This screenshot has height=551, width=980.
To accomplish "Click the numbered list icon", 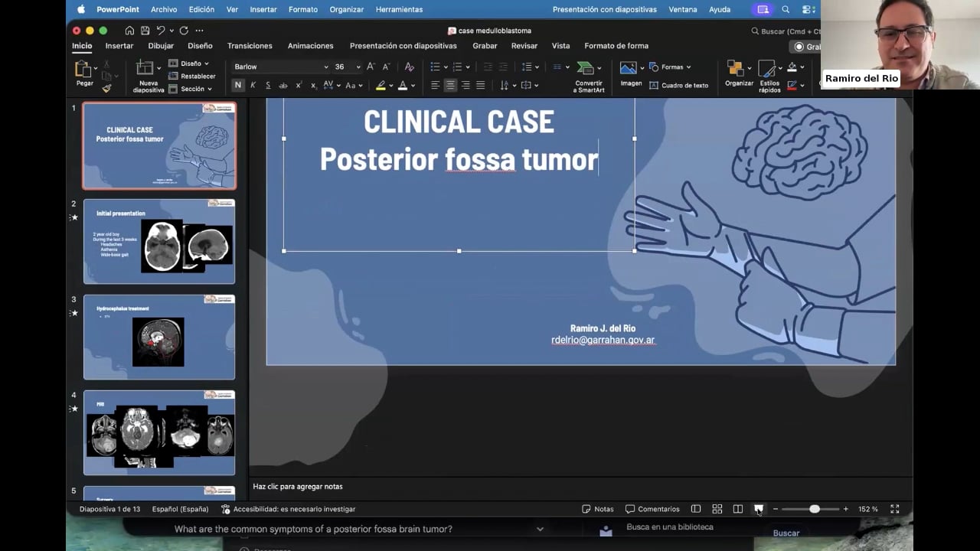I will tap(457, 67).
